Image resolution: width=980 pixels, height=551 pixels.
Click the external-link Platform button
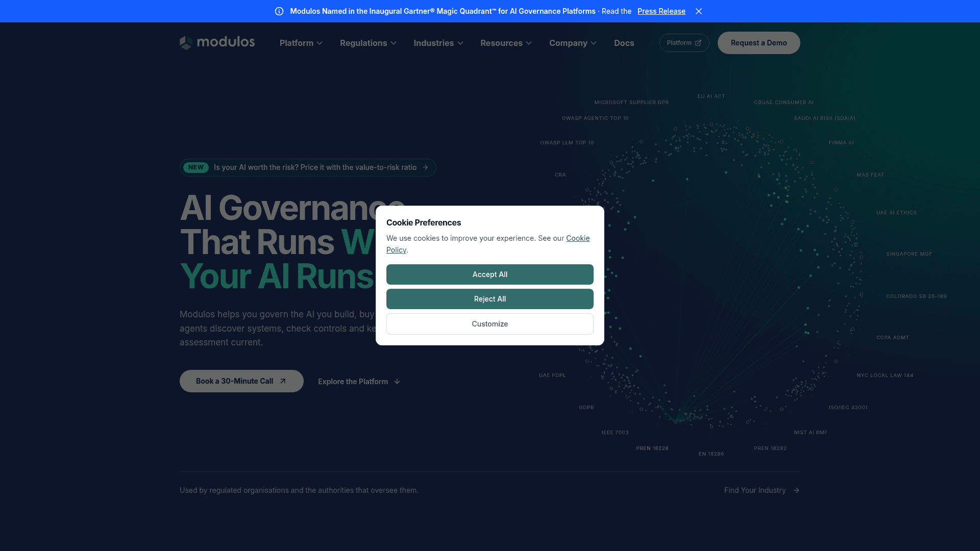pos(684,43)
